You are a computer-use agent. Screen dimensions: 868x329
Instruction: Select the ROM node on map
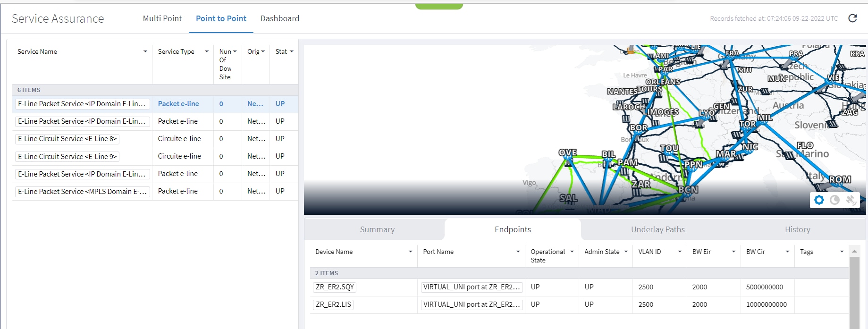840,180
